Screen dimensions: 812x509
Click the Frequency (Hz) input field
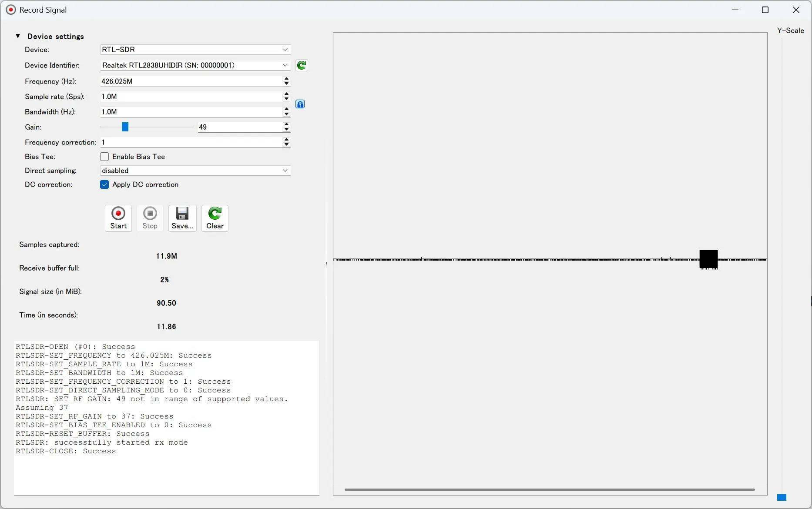191,81
